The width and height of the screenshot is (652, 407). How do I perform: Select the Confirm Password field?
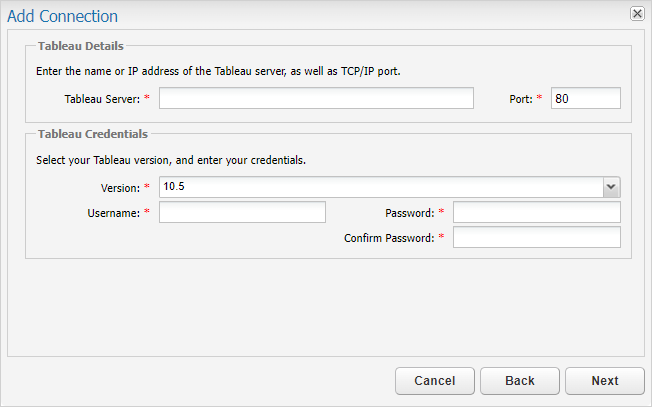click(537, 237)
